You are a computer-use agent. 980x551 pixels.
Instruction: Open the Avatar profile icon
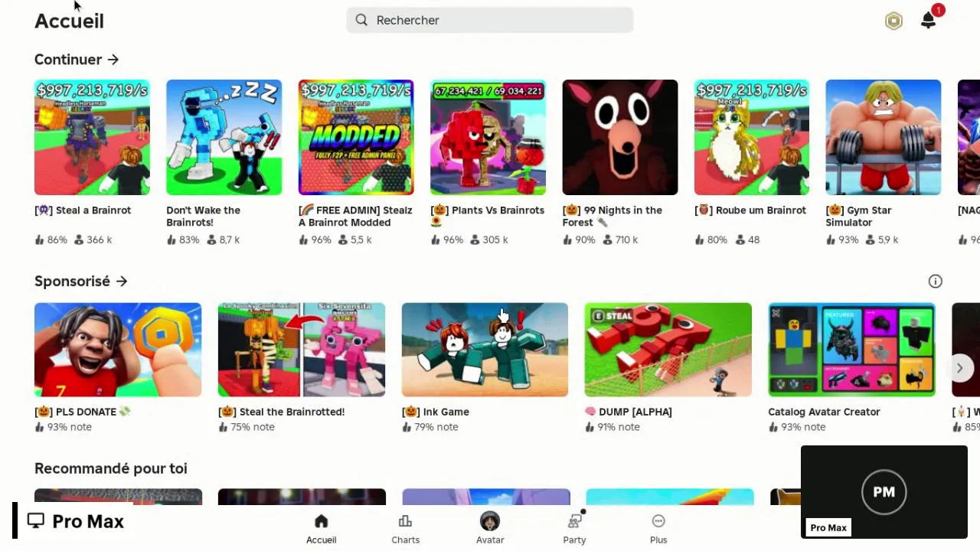tap(490, 521)
